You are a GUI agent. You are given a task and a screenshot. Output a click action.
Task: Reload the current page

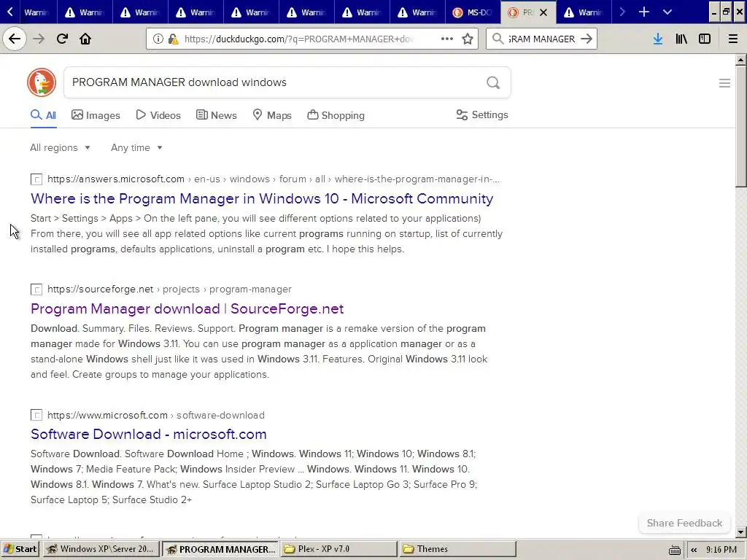pos(62,39)
